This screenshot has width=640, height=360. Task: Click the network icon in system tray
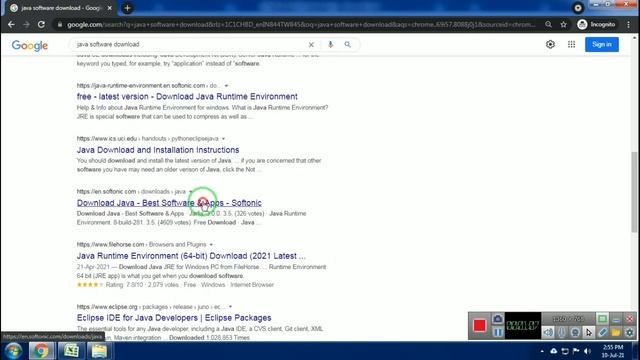point(565,351)
